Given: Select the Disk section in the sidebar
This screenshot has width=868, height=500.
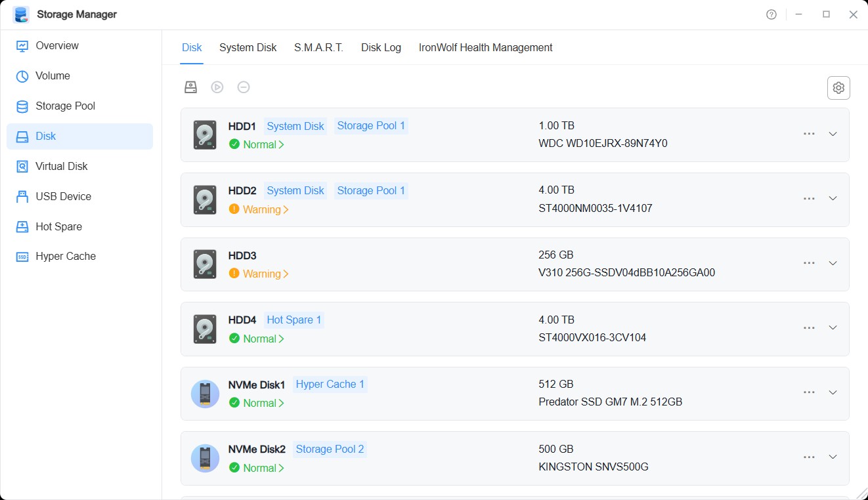Looking at the screenshot, I should coord(46,136).
